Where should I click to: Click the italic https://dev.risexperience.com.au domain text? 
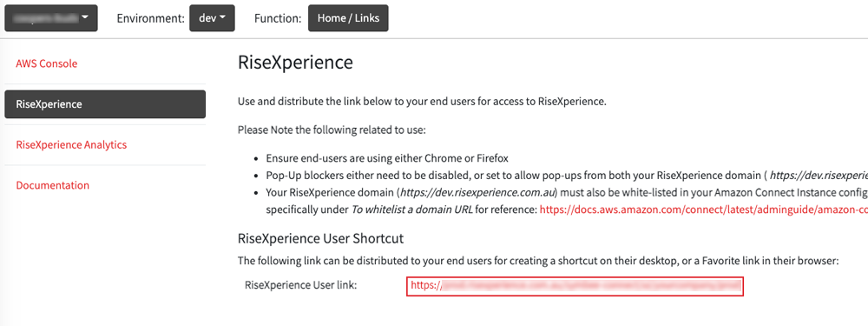(477, 193)
